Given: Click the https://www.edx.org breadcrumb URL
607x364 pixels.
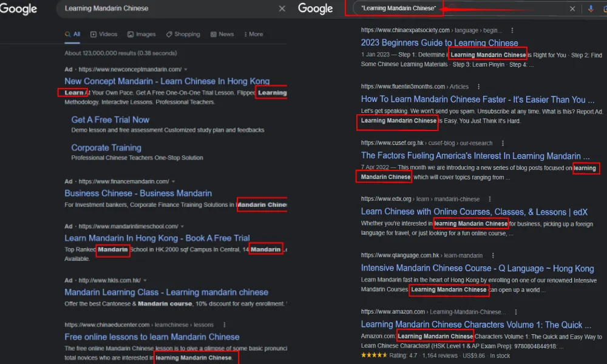Looking at the screenshot, I should tap(386, 199).
